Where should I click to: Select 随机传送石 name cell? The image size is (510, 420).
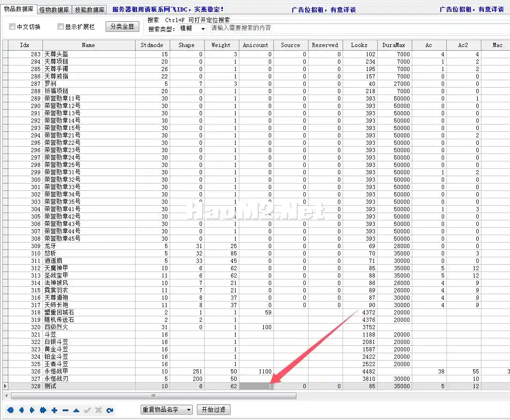pyautogui.click(x=89, y=320)
